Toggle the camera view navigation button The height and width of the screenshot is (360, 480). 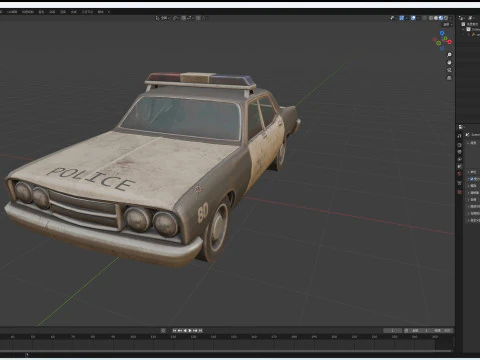(x=449, y=70)
